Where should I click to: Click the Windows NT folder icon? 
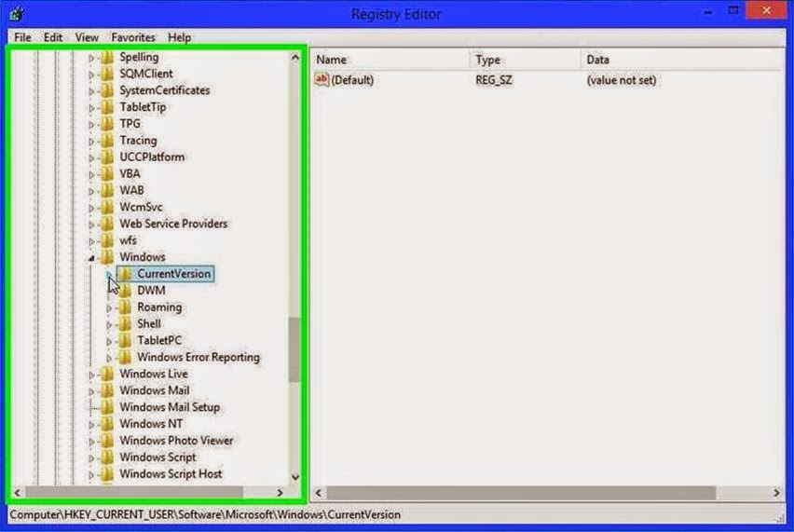point(107,425)
